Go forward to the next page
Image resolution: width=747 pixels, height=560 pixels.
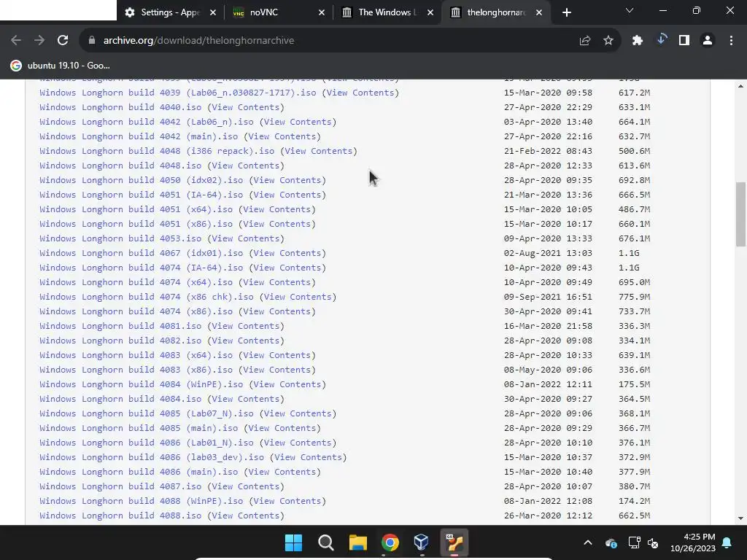coord(39,41)
